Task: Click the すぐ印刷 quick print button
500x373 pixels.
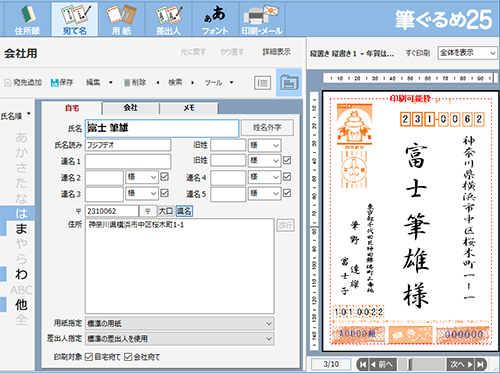Action: pos(417,53)
